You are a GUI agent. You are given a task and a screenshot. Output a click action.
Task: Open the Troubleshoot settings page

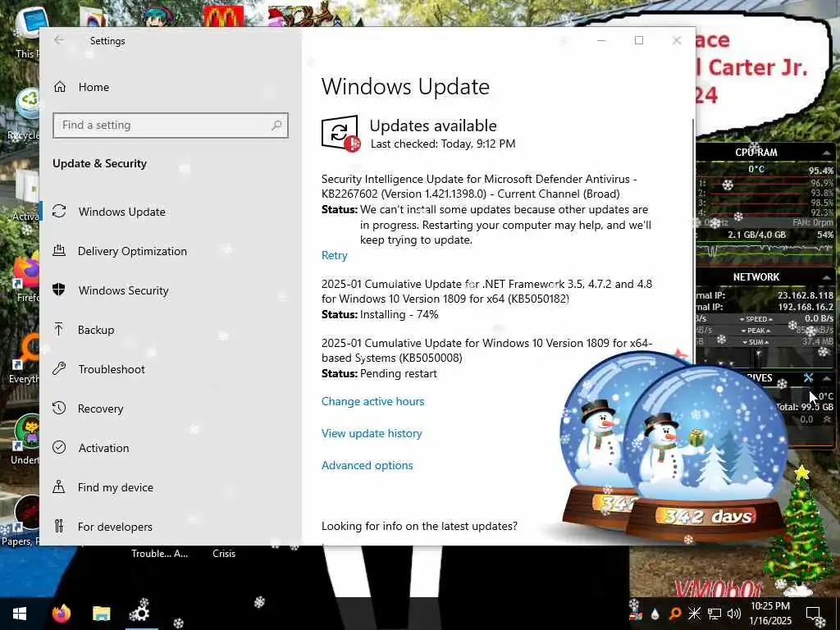[112, 369]
